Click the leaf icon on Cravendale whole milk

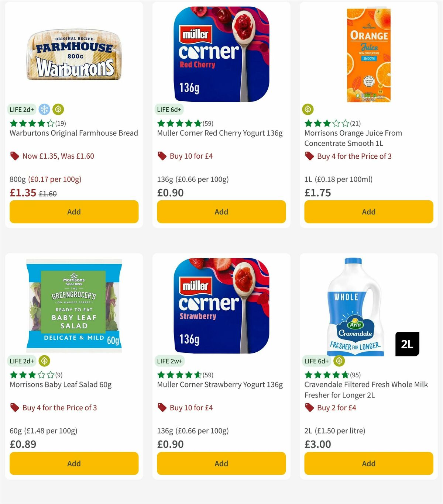tap(338, 361)
